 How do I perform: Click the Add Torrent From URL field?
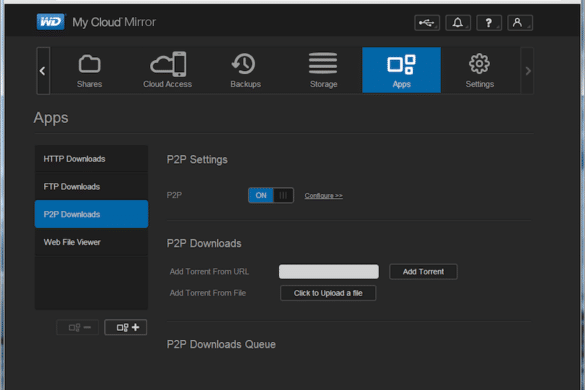click(329, 272)
